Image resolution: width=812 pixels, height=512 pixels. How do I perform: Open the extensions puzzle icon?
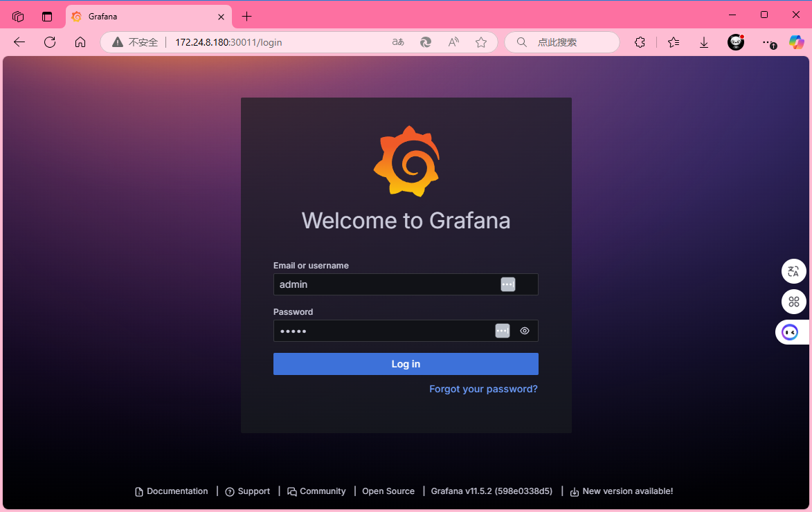pos(640,42)
